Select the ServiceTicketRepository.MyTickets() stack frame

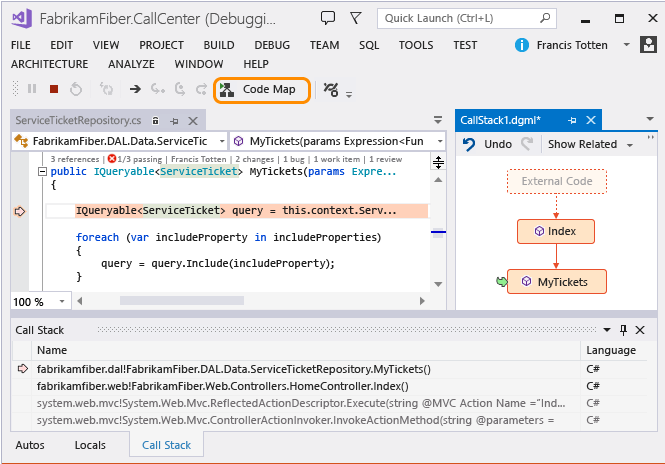[x=331, y=369]
